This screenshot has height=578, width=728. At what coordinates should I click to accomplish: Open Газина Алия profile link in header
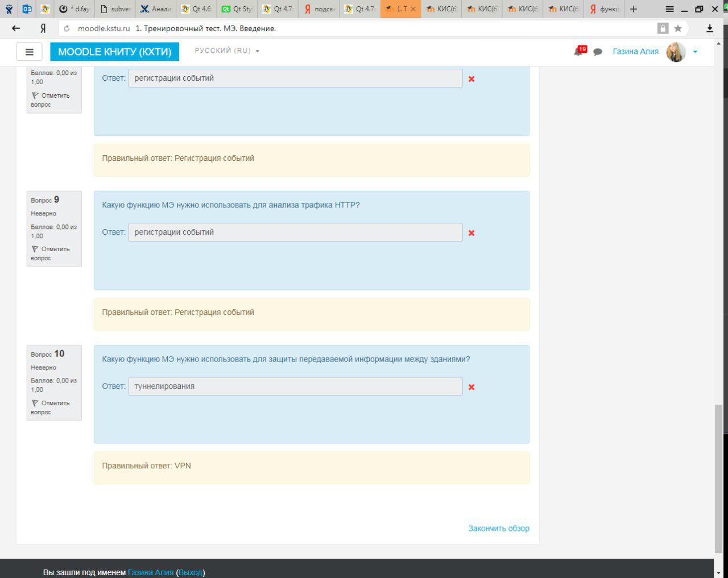click(x=635, y=52)
